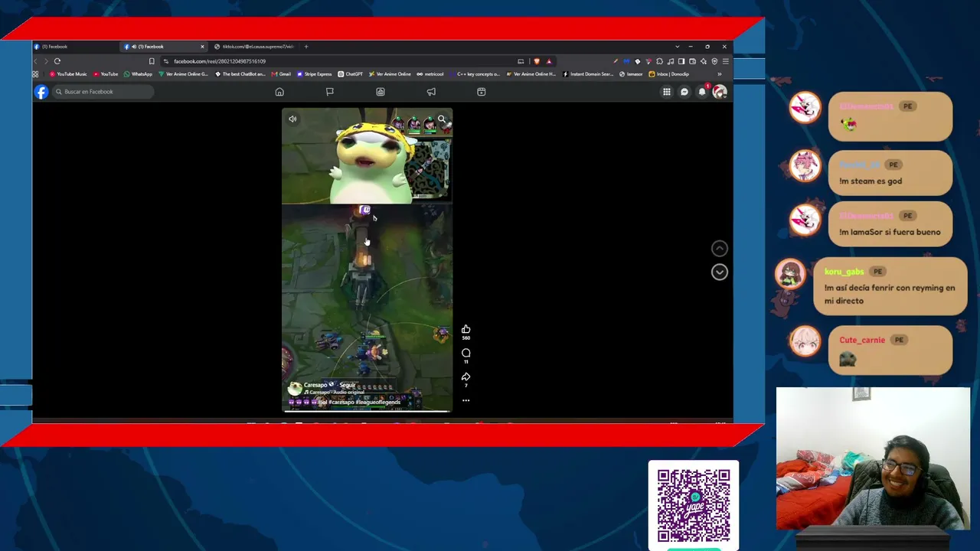The height and width of the screenshot is (551, 980).
Task: Open Facebook Reels video icon
Action: (x=482, y=92)
